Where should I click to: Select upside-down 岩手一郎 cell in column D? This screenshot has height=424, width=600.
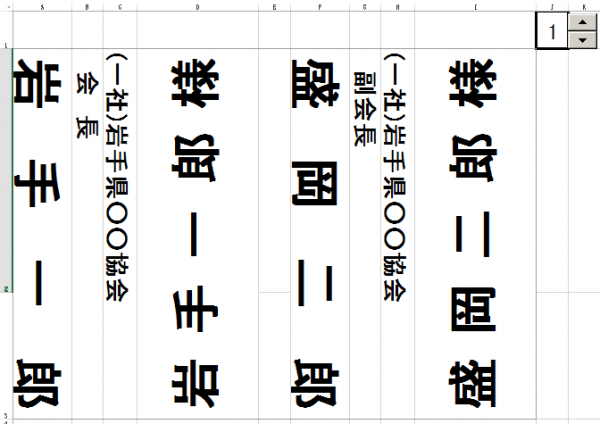pos(198,234)
